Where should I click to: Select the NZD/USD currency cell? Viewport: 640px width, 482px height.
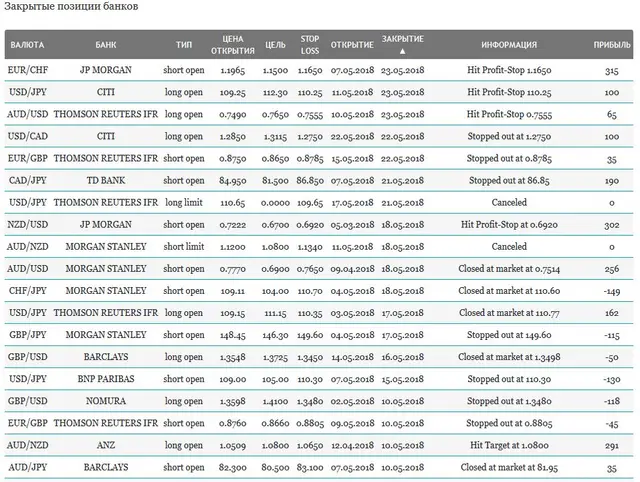[x=28, y=224]
